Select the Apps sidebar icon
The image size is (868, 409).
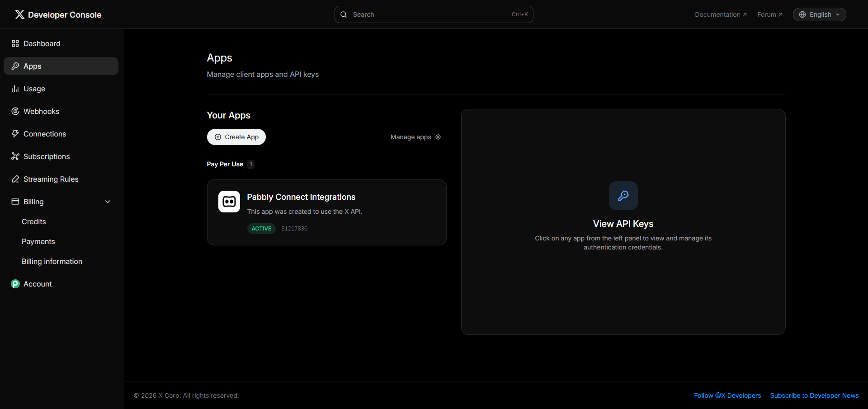click(15, 66)
